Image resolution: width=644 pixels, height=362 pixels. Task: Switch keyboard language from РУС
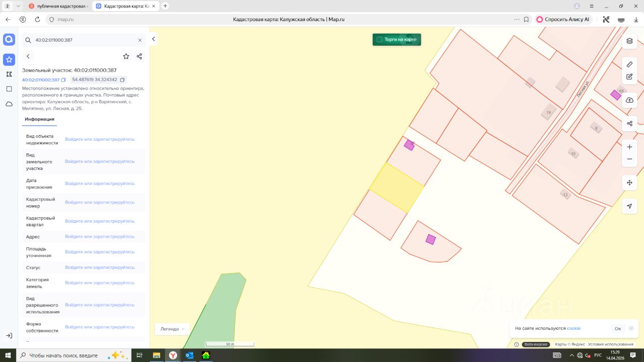598,355
